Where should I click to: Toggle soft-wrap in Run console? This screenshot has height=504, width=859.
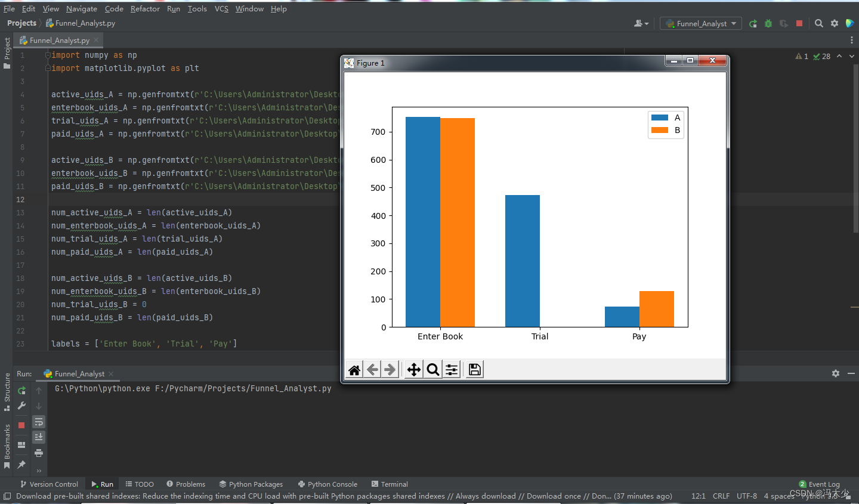pyautogui.click(x=39, y=422)
